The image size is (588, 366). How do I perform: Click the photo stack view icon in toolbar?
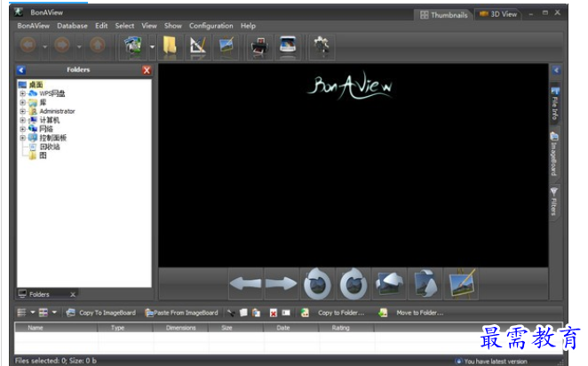pos(133,46)
